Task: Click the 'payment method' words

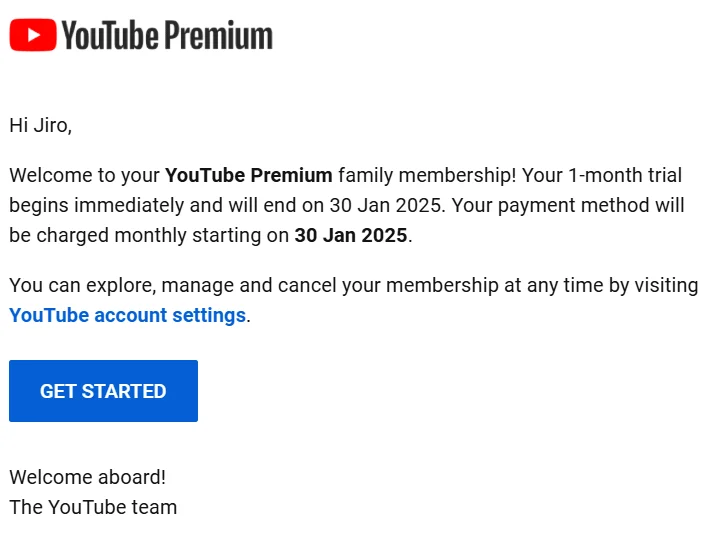Action: (573, 205)
